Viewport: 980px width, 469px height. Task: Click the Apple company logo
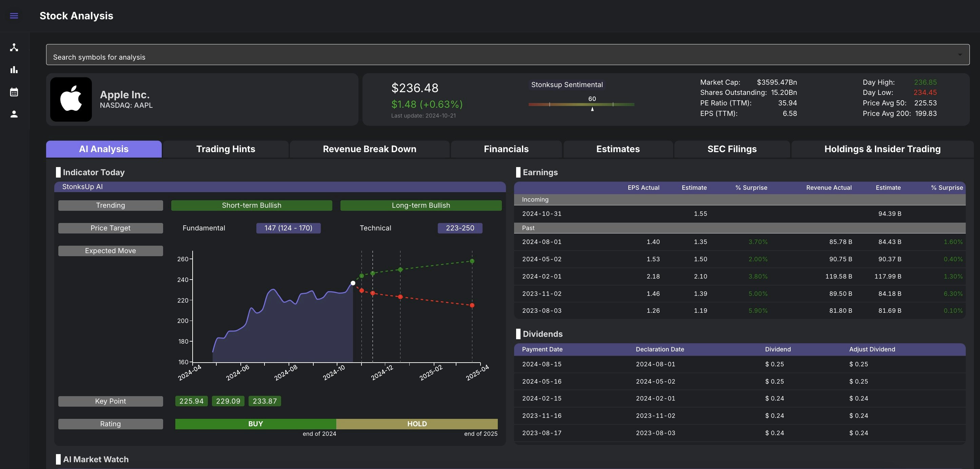pyautogui.click(x=71, y=100)
